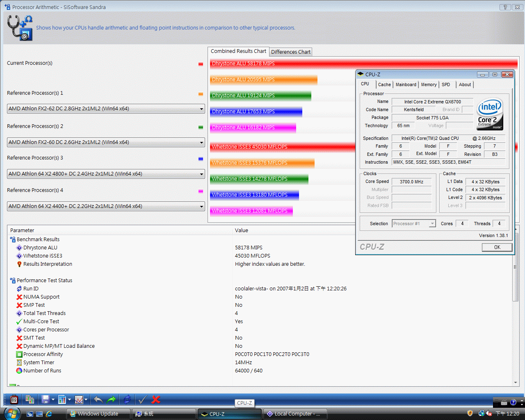Click the language bar keyboard icon
This screenshot has width=525, height=420.
(x=504, y=402)
